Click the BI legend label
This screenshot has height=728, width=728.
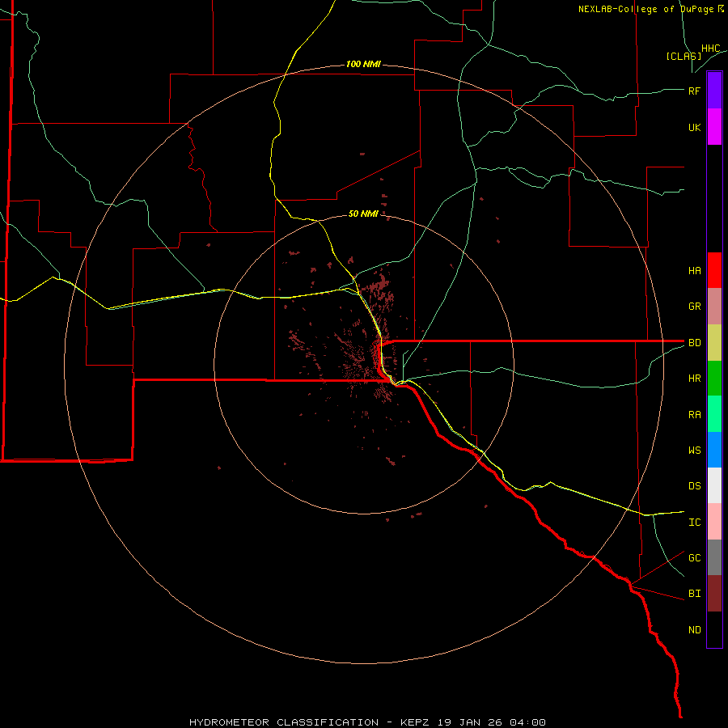coord(695,594)
